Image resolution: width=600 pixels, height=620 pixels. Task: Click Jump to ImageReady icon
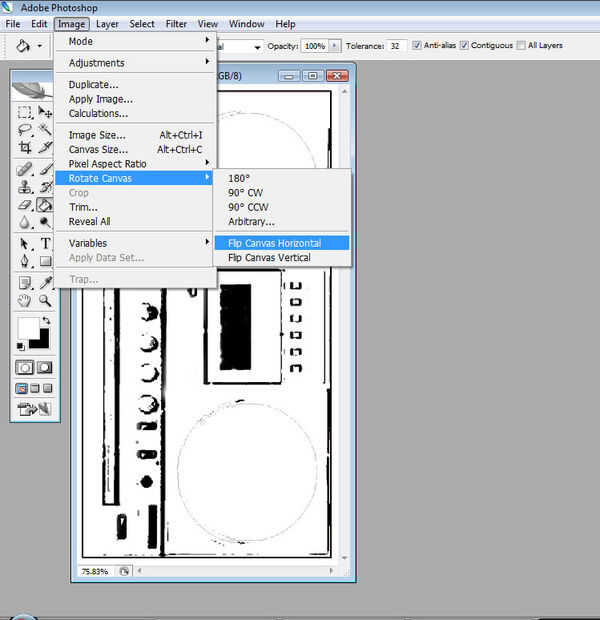click(34, 408)
